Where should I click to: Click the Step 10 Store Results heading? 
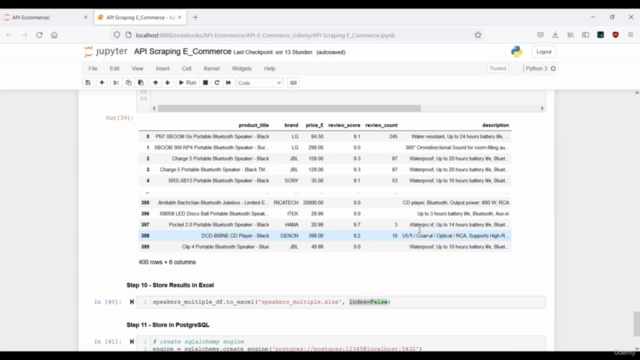coord(170,285)
